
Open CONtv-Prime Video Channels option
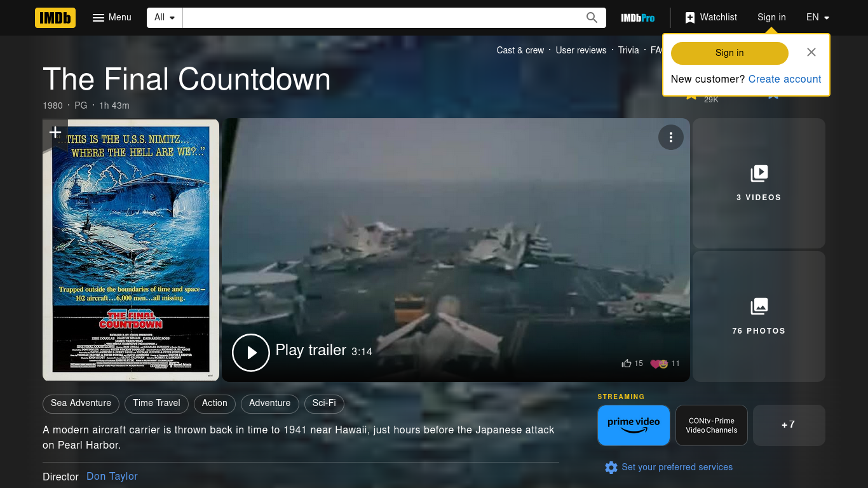pos(712,425)
